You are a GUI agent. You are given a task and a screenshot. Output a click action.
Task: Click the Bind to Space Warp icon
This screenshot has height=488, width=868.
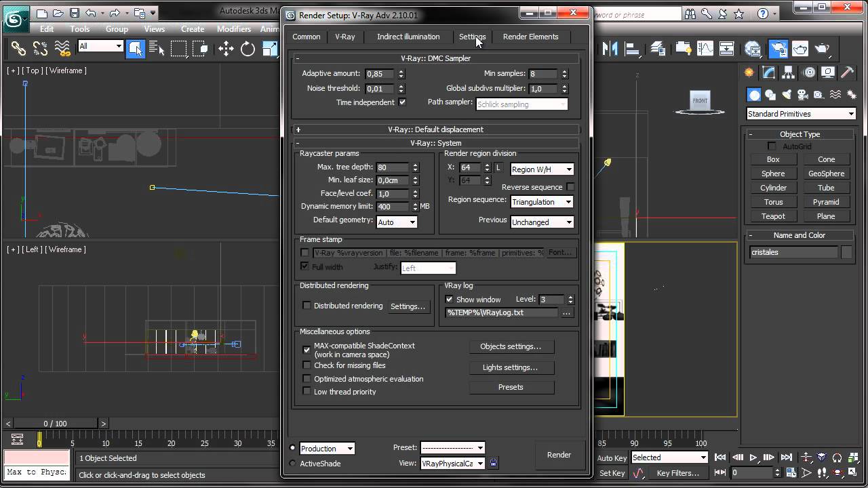(x=62, y=48)
